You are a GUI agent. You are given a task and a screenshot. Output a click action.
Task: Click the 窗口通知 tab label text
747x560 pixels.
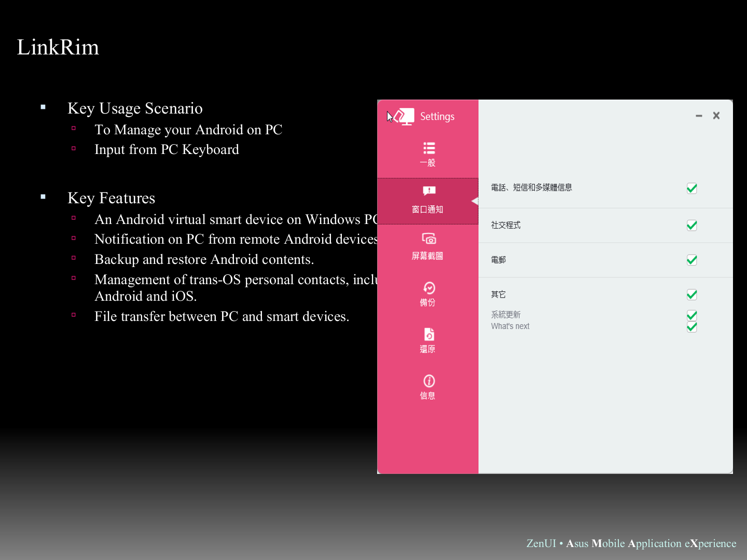click(427, 209)
